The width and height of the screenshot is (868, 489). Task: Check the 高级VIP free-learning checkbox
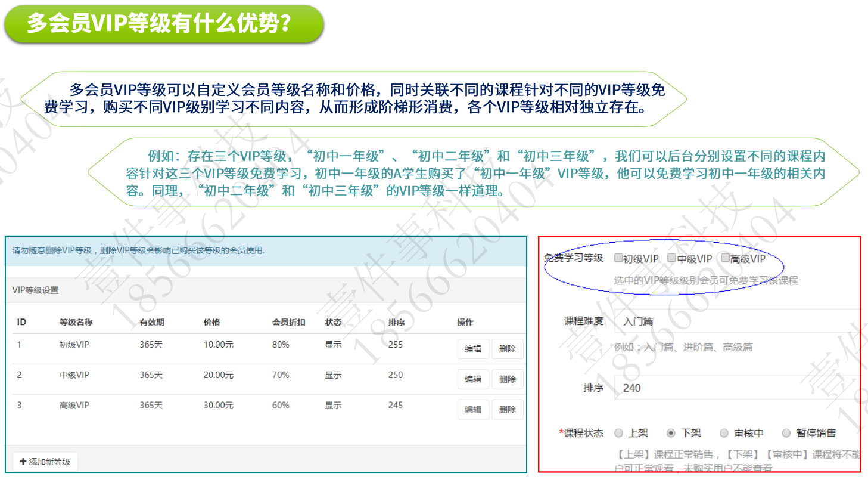point(725,258)
